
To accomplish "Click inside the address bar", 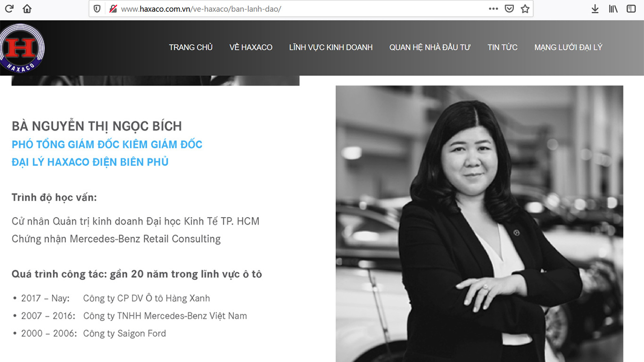I will pos(283,8).
